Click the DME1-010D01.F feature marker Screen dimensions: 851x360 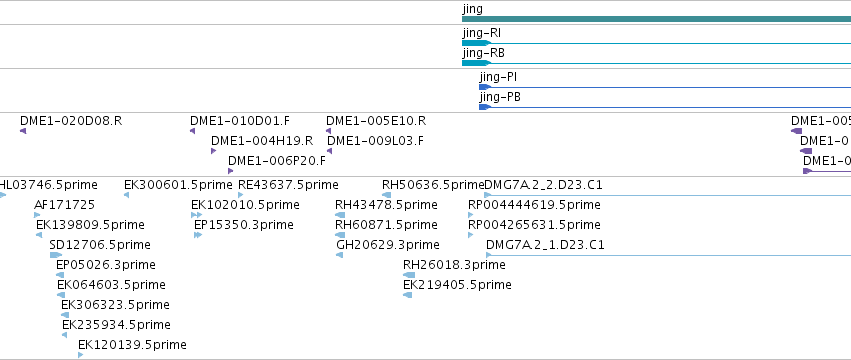[x=193, y=131]
